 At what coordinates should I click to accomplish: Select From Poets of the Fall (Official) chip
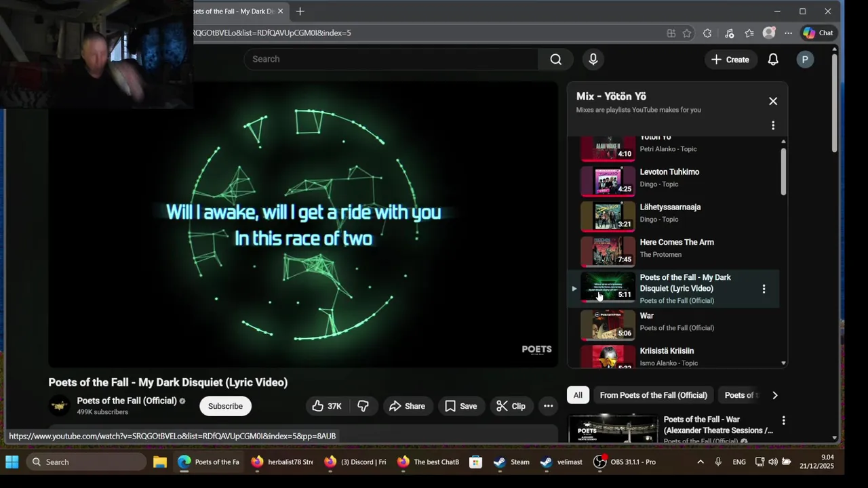[x=653, y=395]
